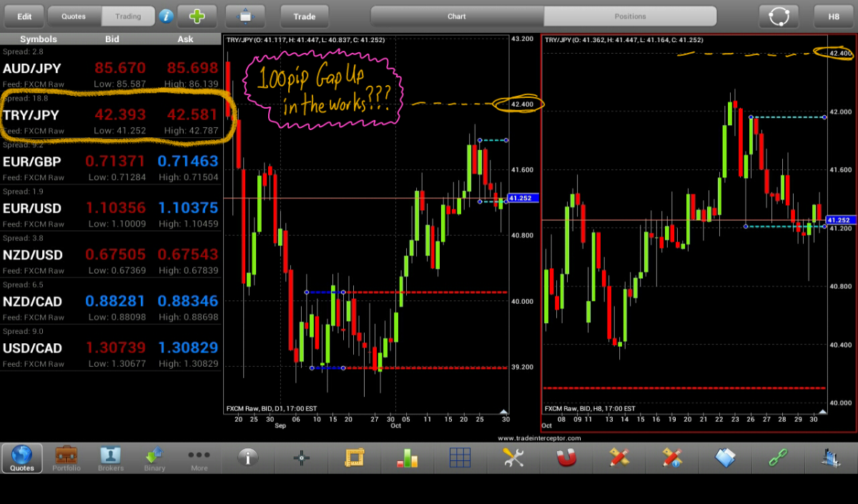Click the H8 chart TRY/JPY OHLC title
858x504 pixels.
click(623, 40)
